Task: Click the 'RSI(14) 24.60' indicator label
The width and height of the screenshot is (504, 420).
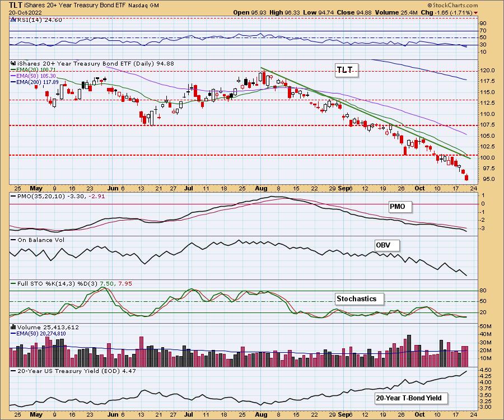Action: coord(39,20)
